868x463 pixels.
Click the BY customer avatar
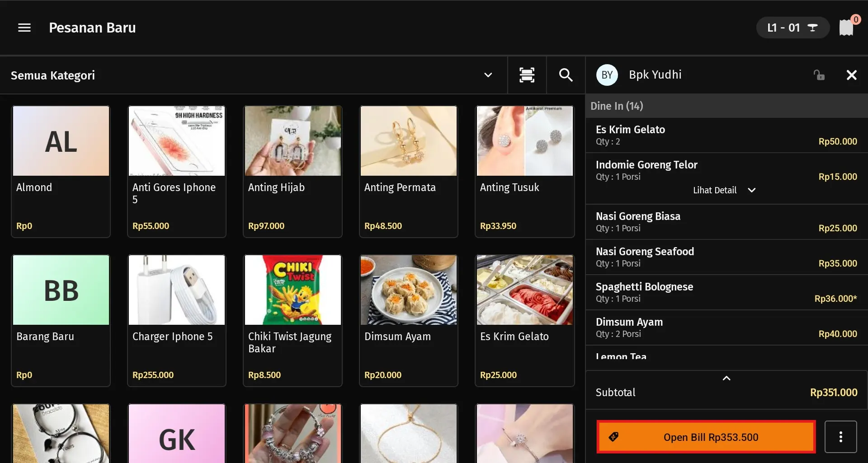tap(607, 75)
